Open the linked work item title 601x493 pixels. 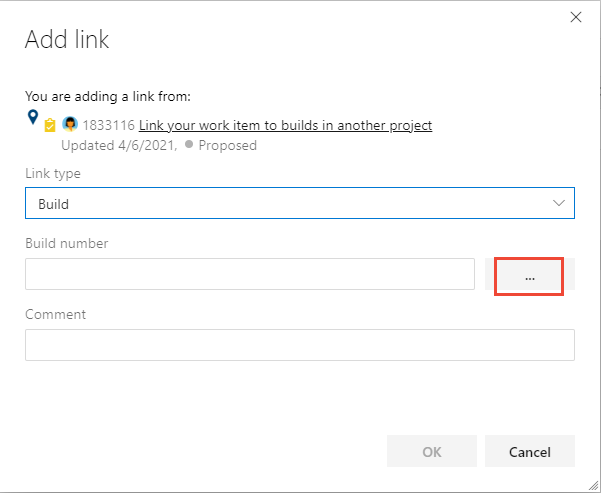pyautogui.click(x=285, y=125)
